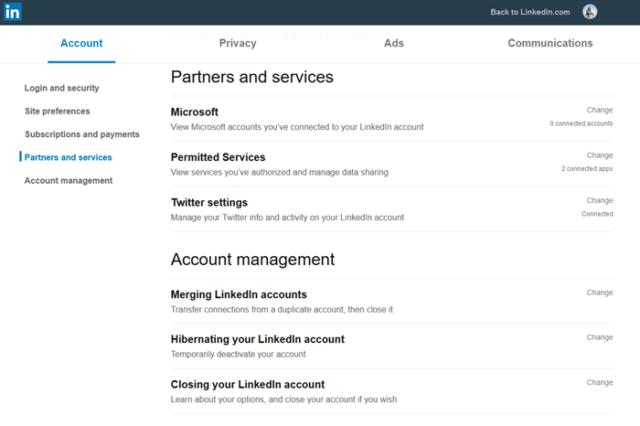The width and height of the screenshot is (640, 426).
Task: Select Login and security in sidebar
Action: click(62, 88)
